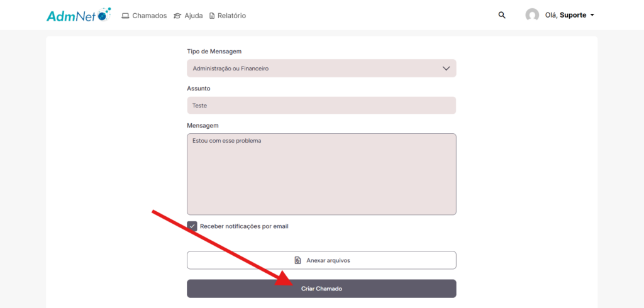Open the Relatório menu item
Image resolution: width=644 pixels, height=308 pixels.
pos(231,16)
